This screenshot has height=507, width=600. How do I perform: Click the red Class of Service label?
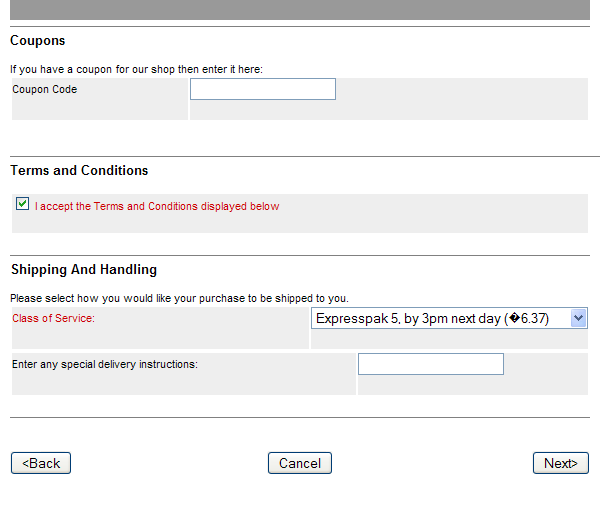tap(53, 318)
